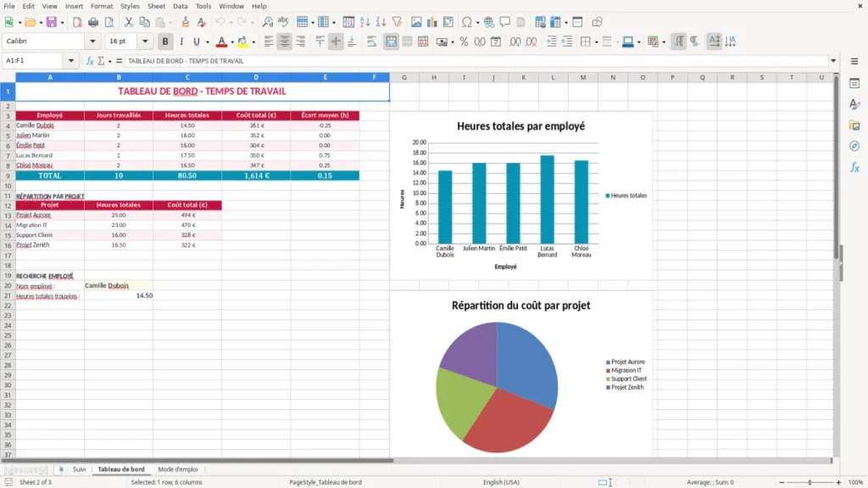Click the formula equals button

(x=119, y=61)
